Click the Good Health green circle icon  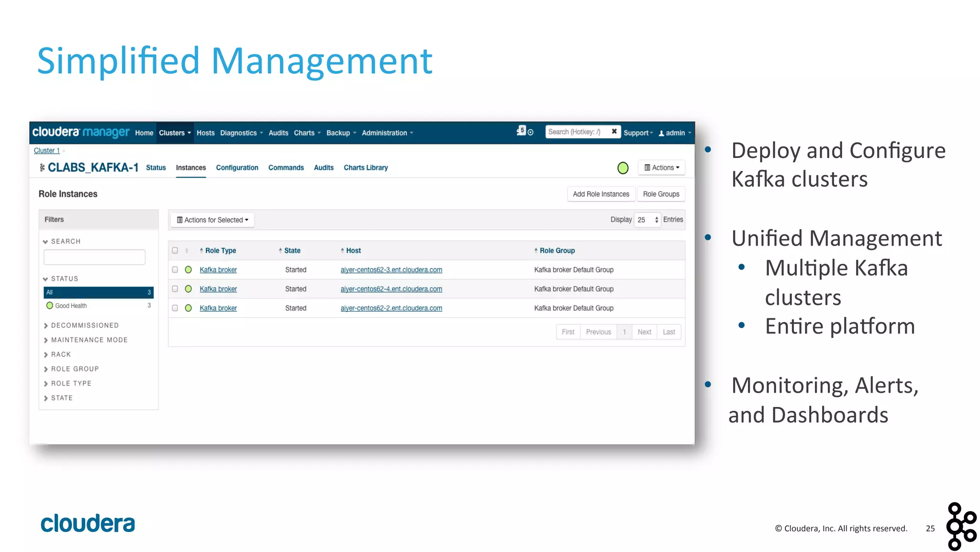50,305
